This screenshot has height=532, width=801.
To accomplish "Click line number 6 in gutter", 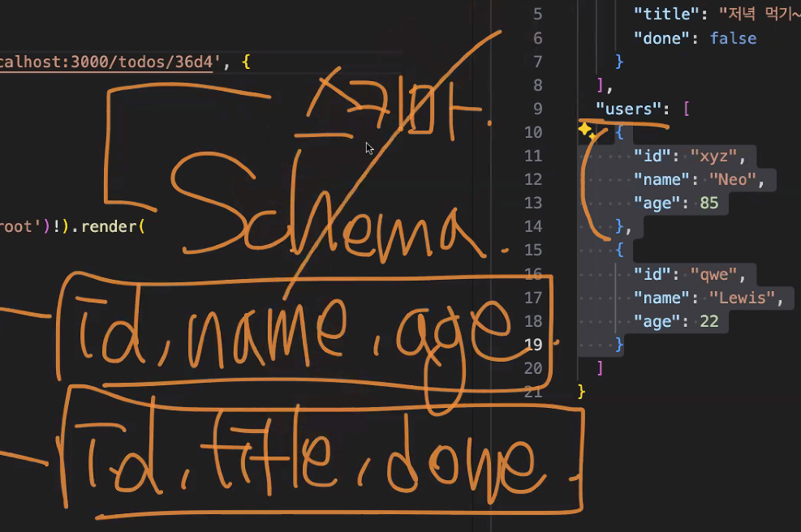I will (x=537, y=38).
